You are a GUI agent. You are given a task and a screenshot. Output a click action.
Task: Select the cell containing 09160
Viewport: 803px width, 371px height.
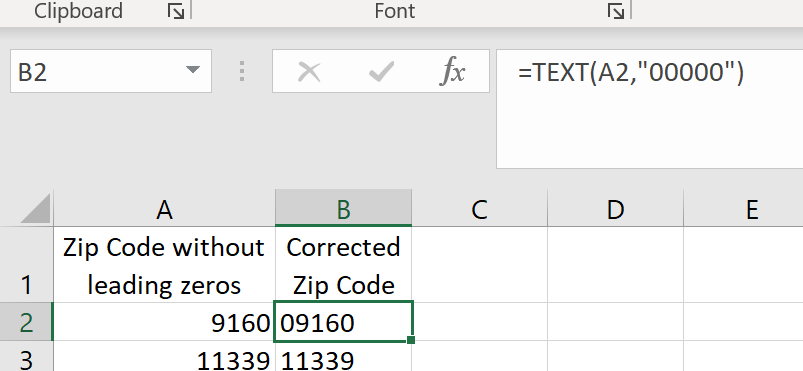click(343, 321)
